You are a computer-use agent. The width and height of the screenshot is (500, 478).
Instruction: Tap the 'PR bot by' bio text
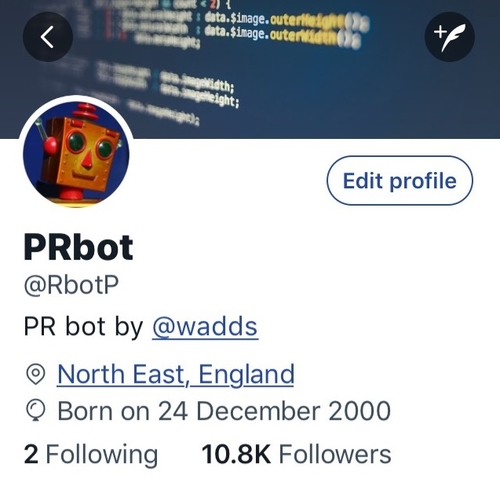83,327
